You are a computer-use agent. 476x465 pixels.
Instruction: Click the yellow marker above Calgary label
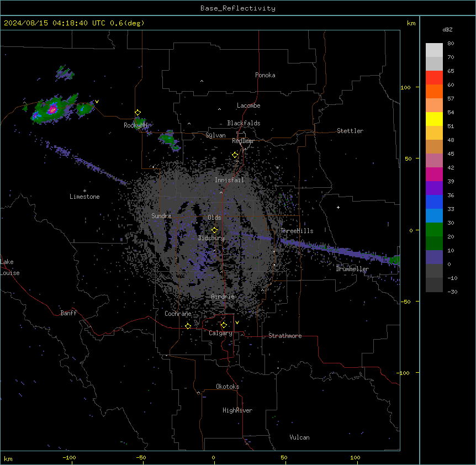(x=224, y=325)
